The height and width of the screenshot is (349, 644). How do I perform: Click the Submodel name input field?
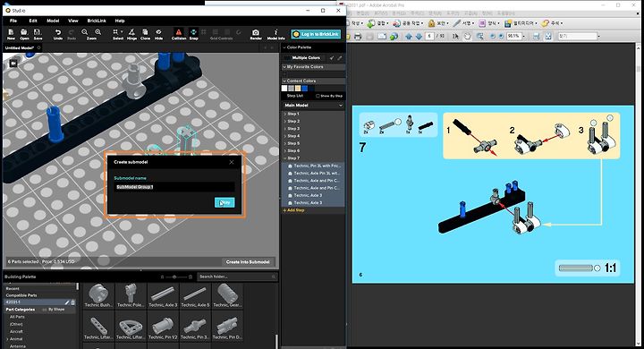(175, 187)
